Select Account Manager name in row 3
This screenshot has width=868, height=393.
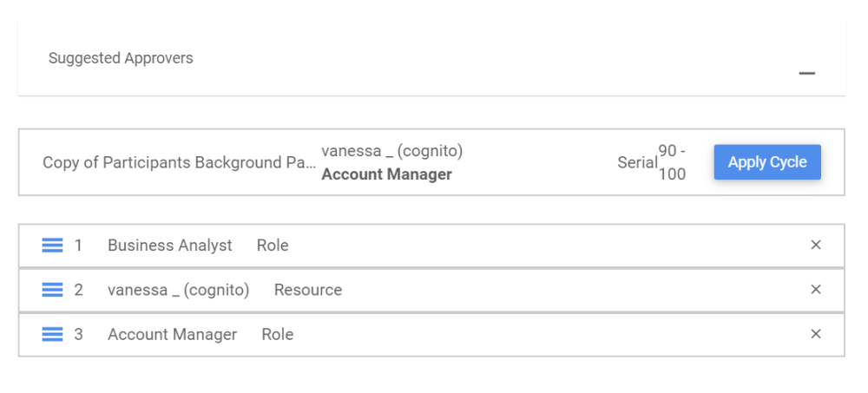(x=172, y=334)
